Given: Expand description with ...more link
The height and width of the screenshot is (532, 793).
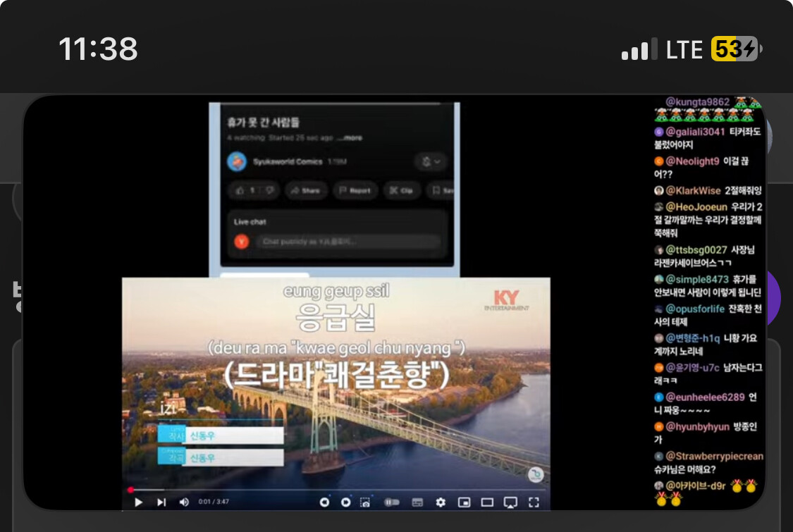Looking at the screenshot, I should 350,137.
